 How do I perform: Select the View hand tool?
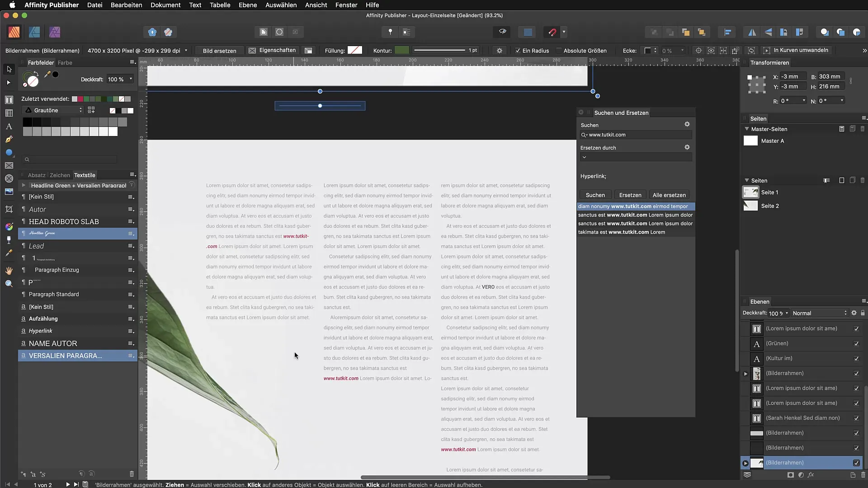point(9,271)
